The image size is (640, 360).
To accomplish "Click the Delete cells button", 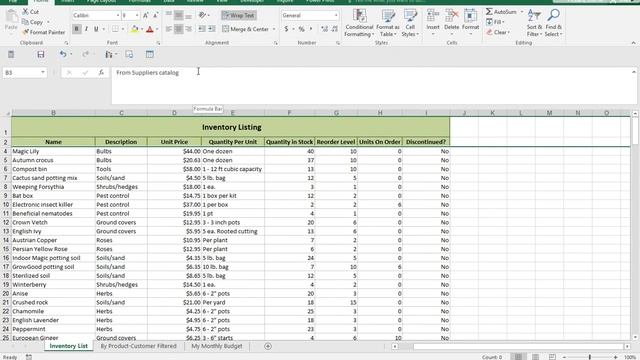I will pos(451,22).
